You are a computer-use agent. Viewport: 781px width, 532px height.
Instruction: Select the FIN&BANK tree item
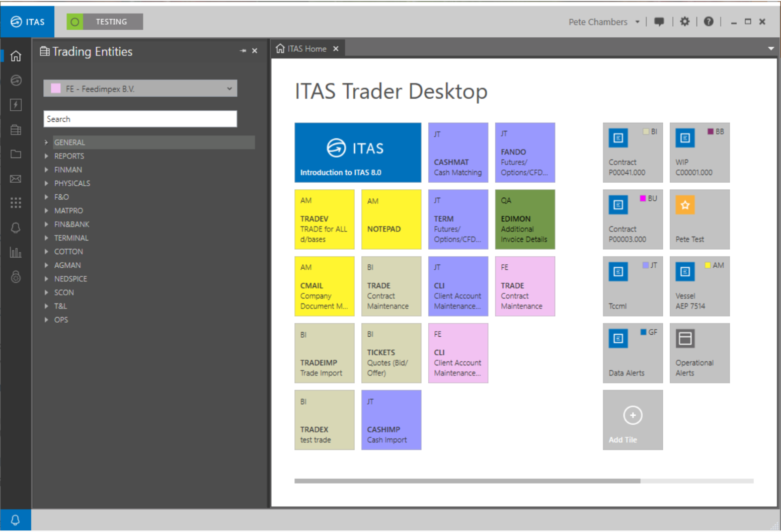click(71, 224)
